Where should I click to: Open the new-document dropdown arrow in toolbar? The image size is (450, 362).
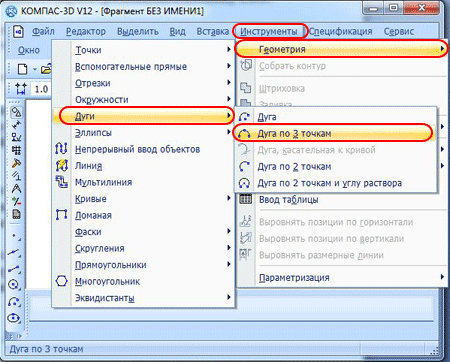[x=35, y=70]
